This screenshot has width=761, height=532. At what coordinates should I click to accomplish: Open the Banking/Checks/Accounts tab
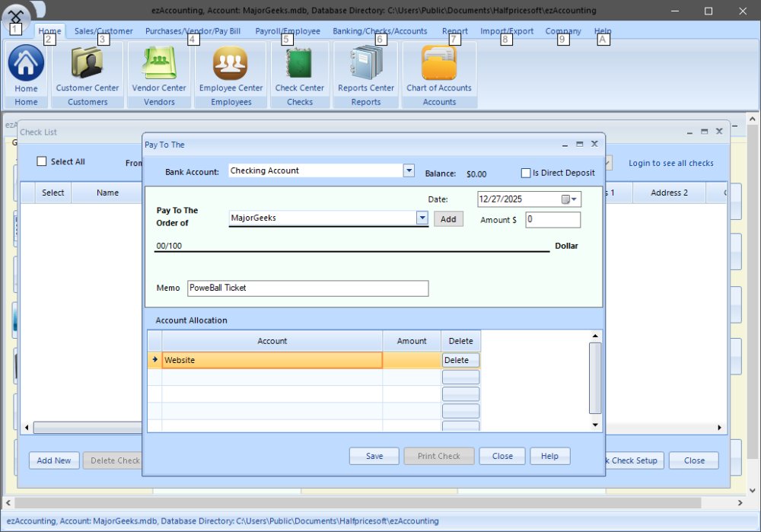coord(380,31)
